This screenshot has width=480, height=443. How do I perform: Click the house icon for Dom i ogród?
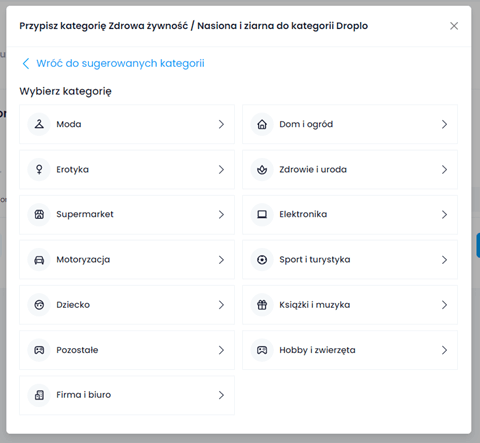pyautogui.click(x=262, y=124)
